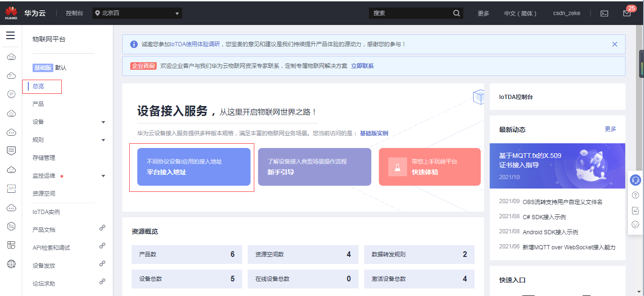Viewport: 644px width, 296px height.
Task: Click the location pin icon for 北京四
Action: point(97,13)
